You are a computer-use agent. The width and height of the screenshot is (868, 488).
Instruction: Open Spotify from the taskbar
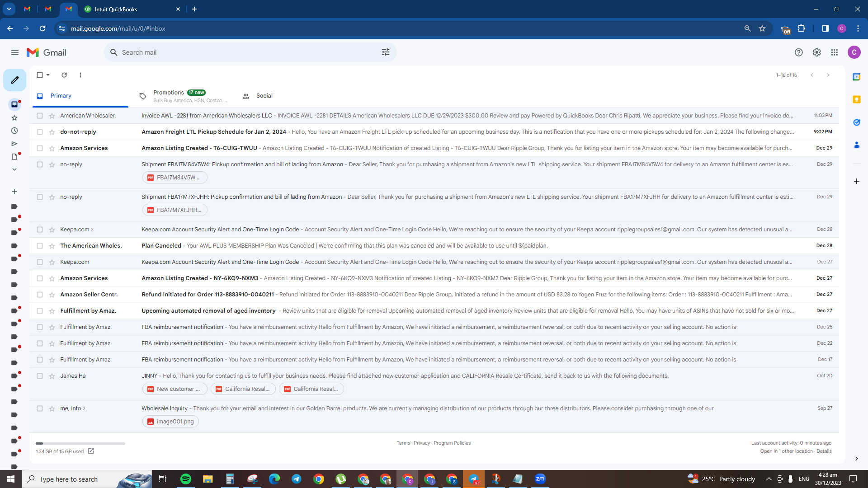pos(185,479)
